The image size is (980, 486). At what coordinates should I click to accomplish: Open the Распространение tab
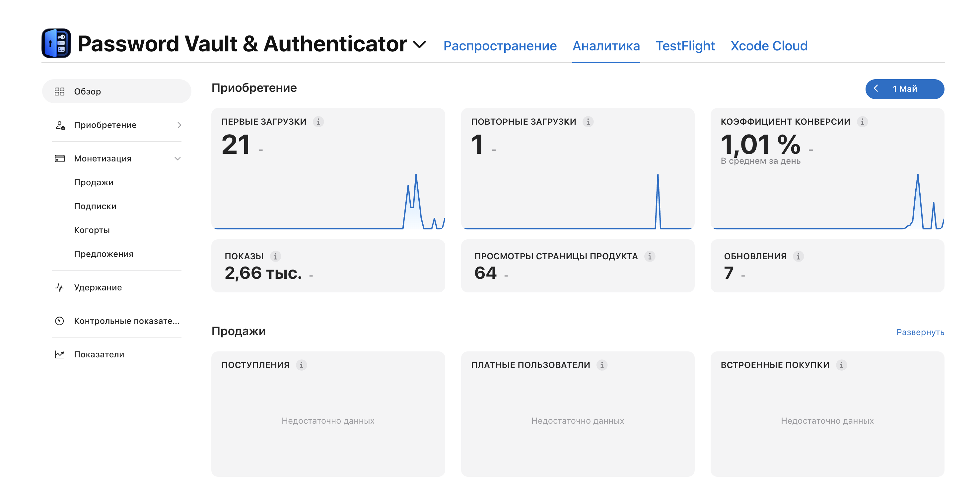(500, 46)
